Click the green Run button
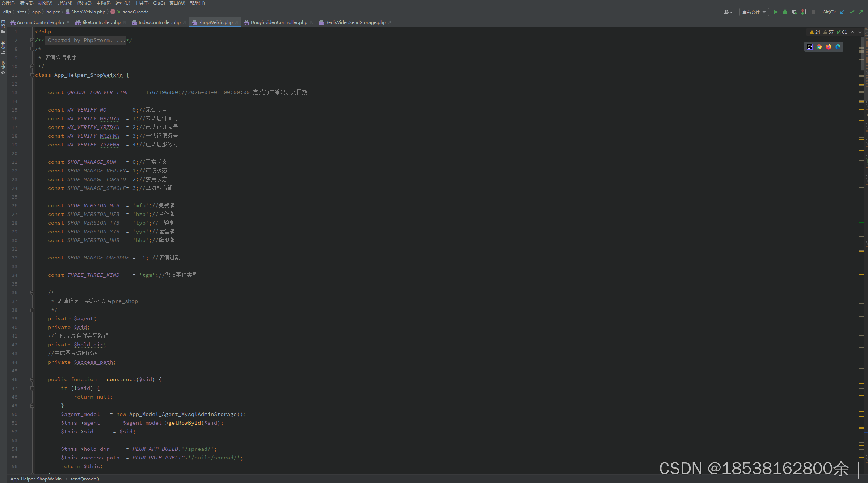This screenshot has width=868, height=483. (775, 12)
